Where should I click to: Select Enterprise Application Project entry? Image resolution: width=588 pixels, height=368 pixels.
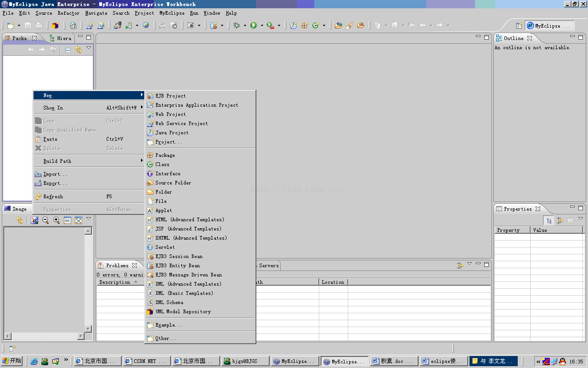(200, 105)
